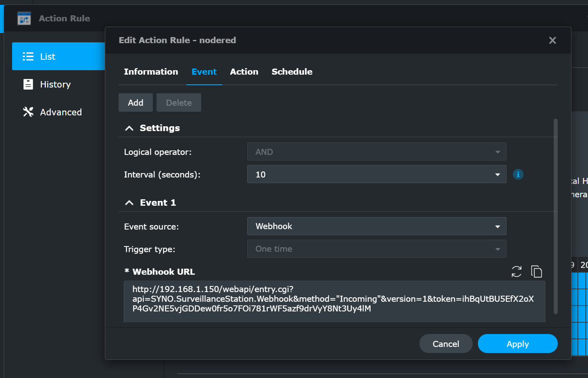Open the Interval (seconds) dropdown
This screenshot has width=588, height=378.
(376, 174)
